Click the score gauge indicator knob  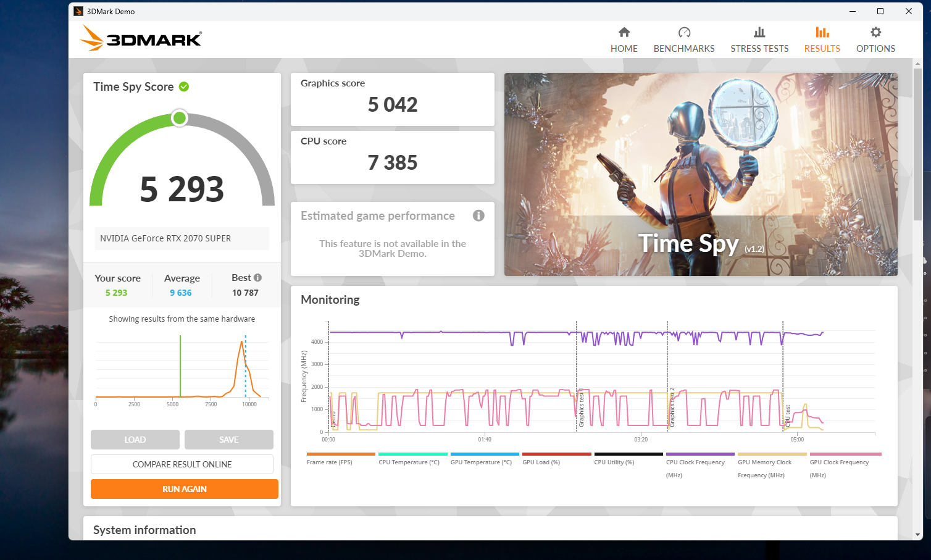click(x=180, y=118)
